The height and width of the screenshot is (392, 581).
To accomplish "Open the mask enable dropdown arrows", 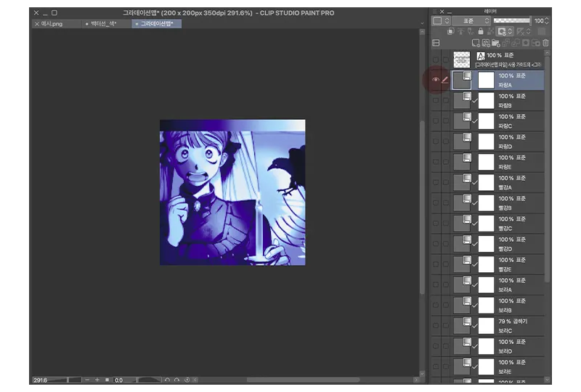I will point(511,31).
